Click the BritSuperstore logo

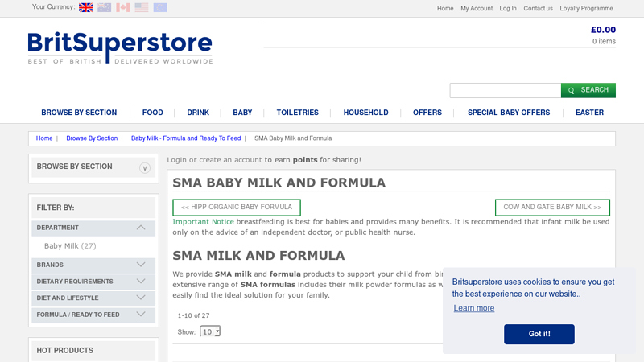point(120,47)
